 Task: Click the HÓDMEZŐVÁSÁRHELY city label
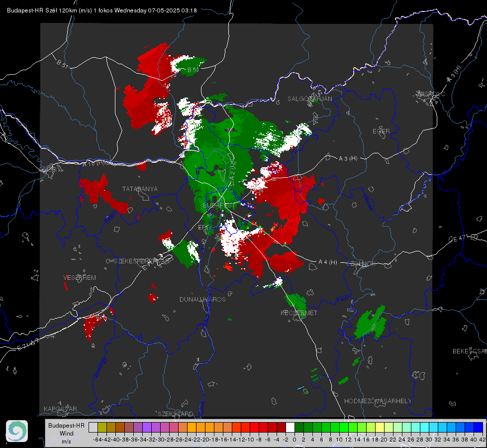(378, 401)
